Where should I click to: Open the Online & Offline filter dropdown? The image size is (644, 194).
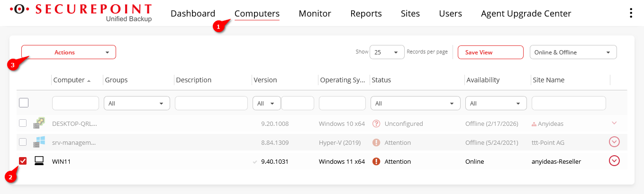coord(573,52)
